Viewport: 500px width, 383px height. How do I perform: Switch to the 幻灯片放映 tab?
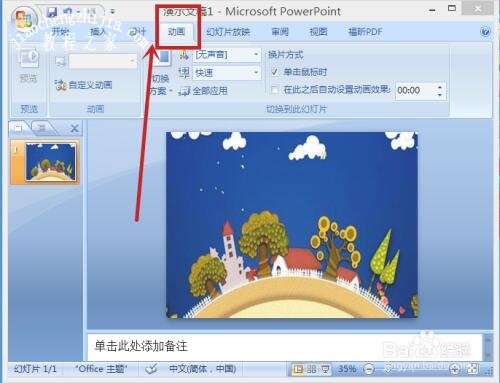click(228, 32)
